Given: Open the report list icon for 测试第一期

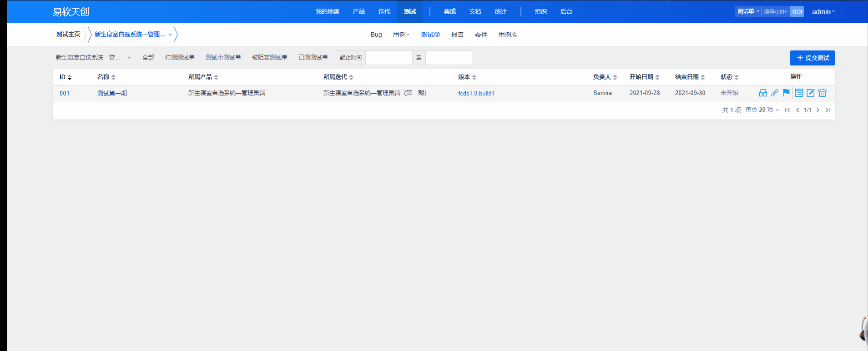Looking at the screenshot, I should (x=799, y=93).
